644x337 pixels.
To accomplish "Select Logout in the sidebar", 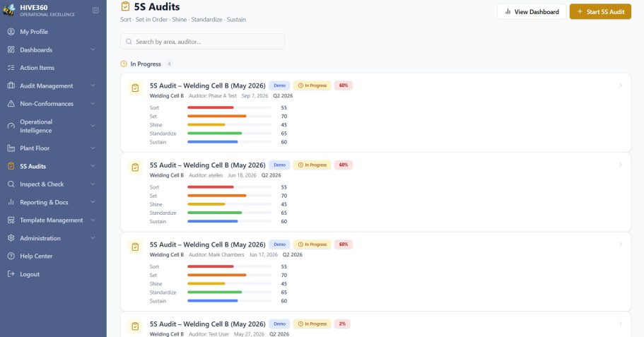I will [53, 274].
